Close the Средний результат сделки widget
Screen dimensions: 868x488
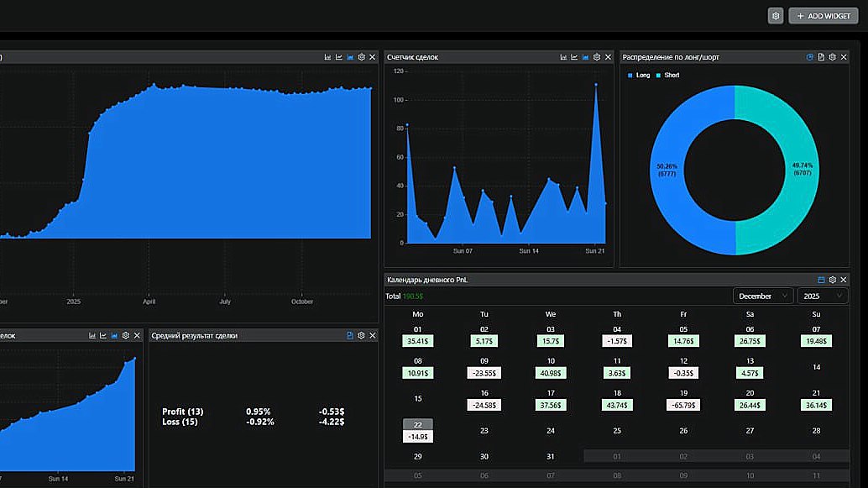[373, 336]
